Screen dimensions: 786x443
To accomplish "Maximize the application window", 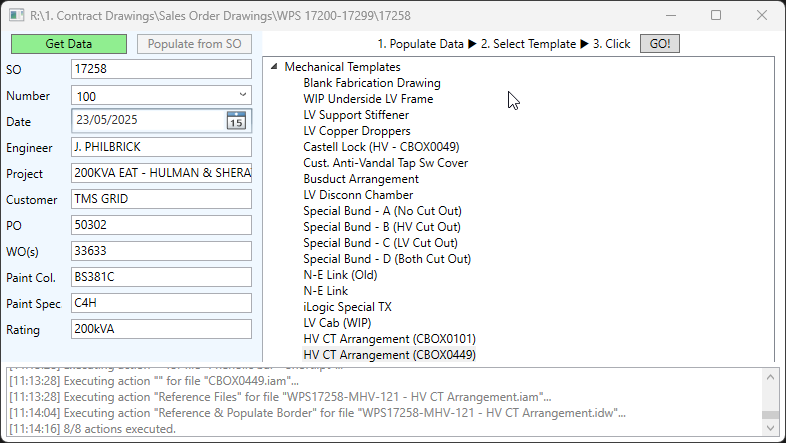I will point(716,16).
